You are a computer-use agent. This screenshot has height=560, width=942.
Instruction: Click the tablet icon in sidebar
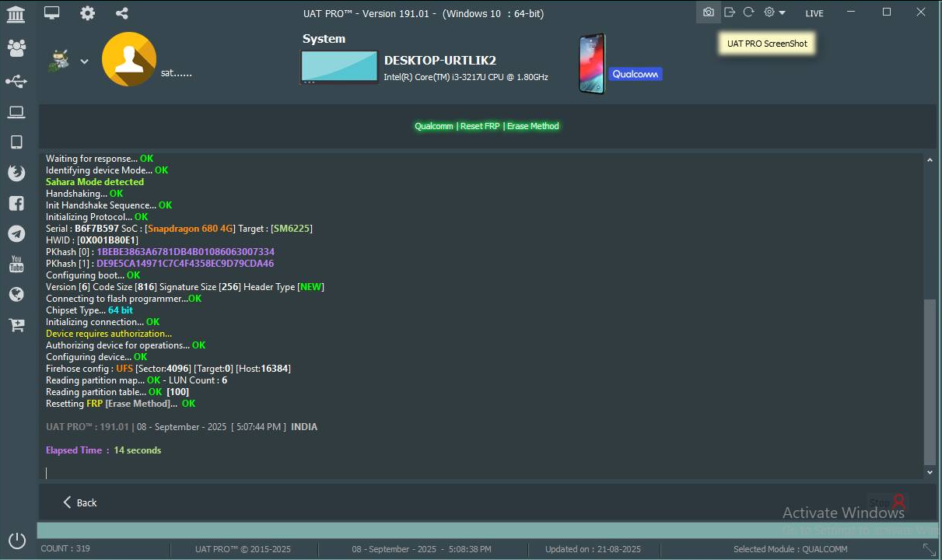point(16,142)
